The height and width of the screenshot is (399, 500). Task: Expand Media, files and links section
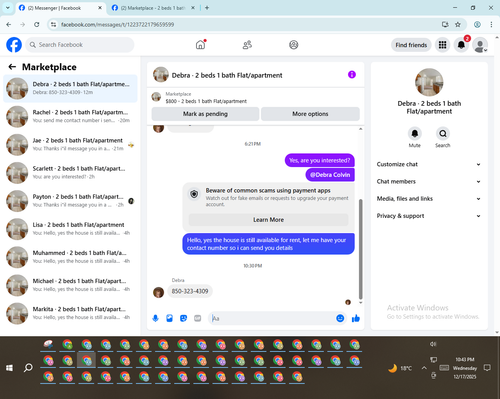point(429,199)
